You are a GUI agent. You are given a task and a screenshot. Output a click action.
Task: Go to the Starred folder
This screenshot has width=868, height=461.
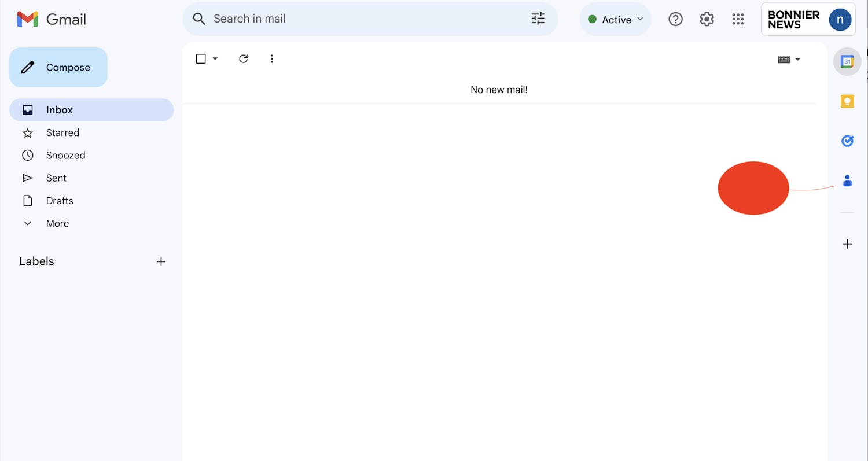pyautogui.click(x=62, y=132)
